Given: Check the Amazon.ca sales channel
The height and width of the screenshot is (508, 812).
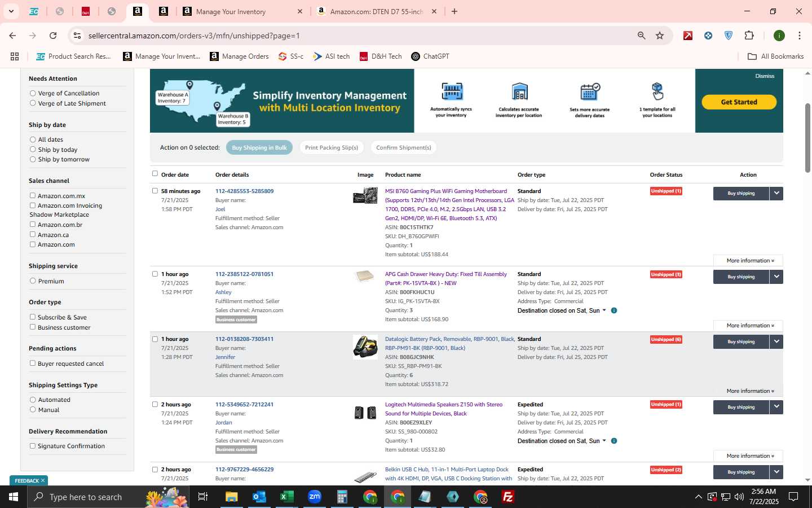Looking at the screenshot, I should (x=33, y=235).
